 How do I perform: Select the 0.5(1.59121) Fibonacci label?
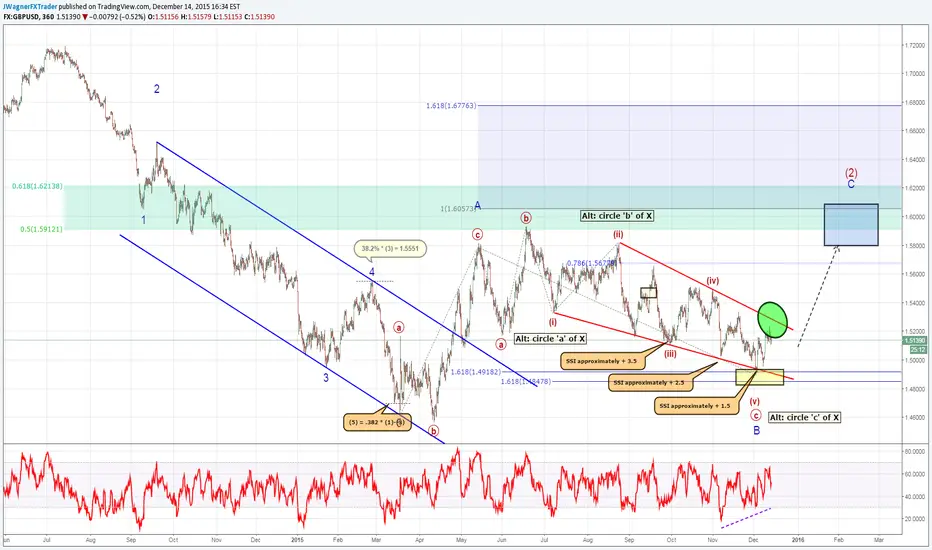pyautogui.click(x=41, y=229)
